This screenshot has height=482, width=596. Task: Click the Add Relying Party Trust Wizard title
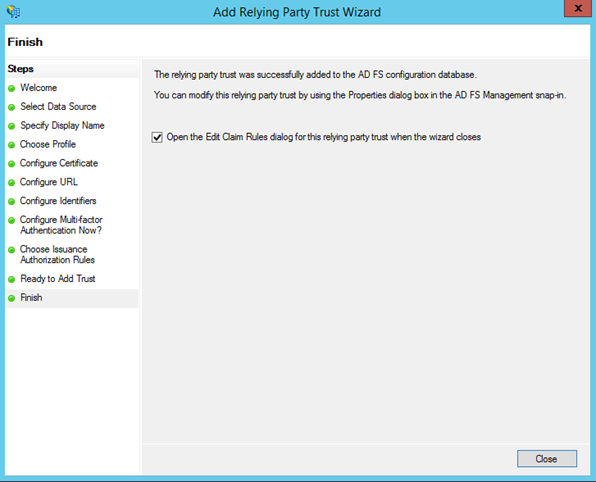coord(297,12)
